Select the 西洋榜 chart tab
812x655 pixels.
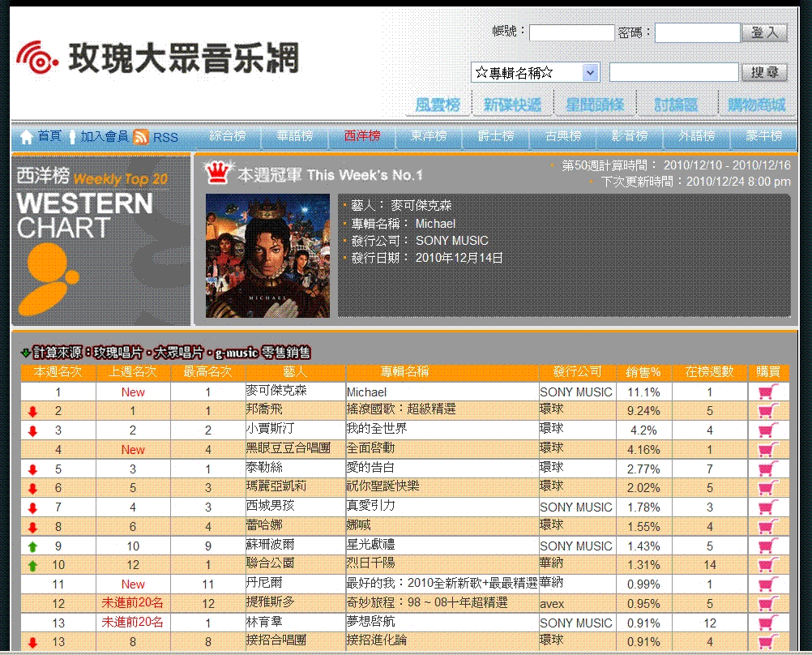(x=362, y=135)
